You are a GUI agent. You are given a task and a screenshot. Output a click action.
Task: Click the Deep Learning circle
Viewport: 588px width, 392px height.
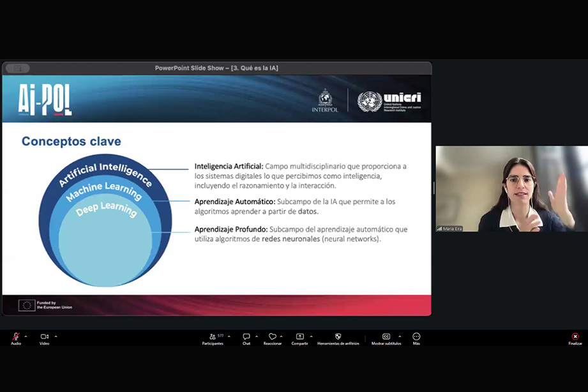(x=106, y=243)
